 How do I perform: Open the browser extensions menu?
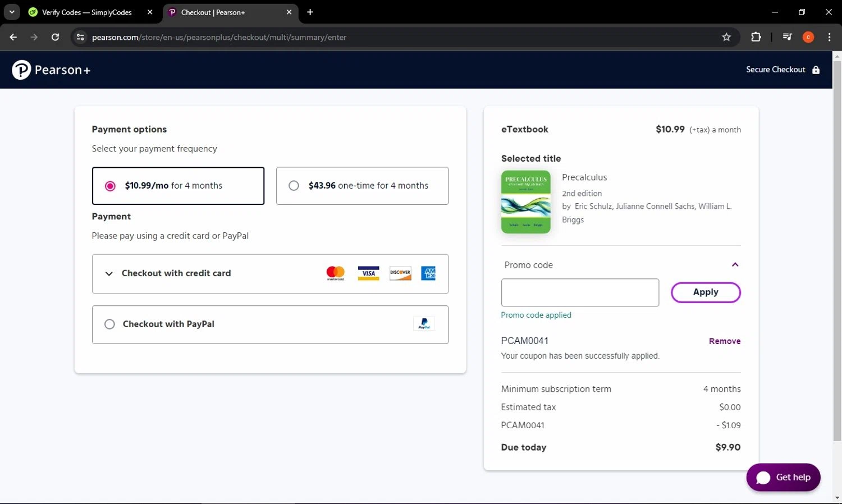pos(756,37)
